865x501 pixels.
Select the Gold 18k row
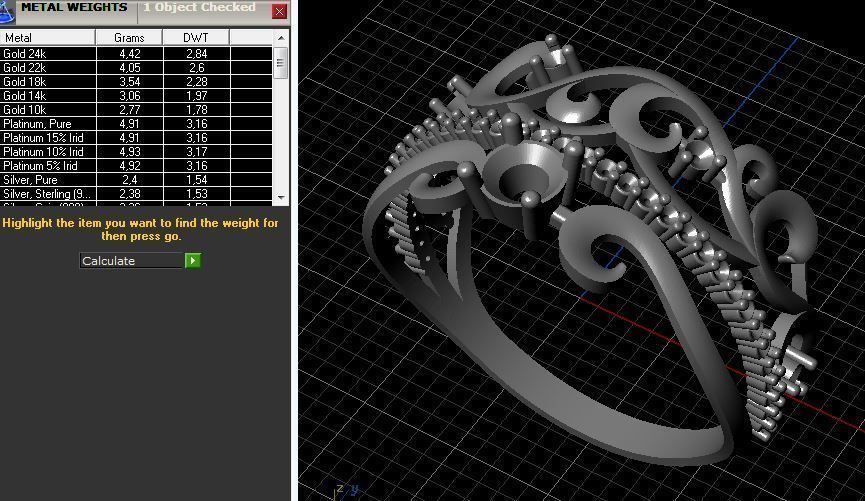[136, 82]
